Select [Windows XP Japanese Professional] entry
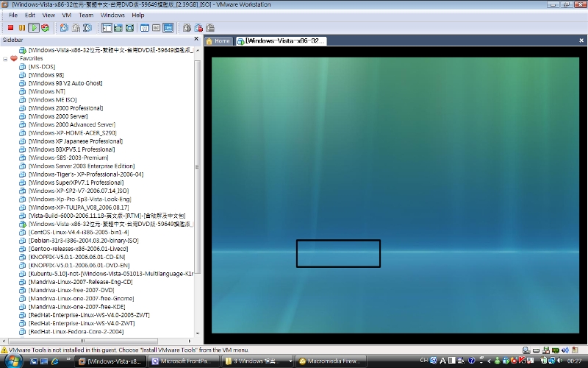Image resolution: width=588 pixels, height=368 pixels. point(76,141)
